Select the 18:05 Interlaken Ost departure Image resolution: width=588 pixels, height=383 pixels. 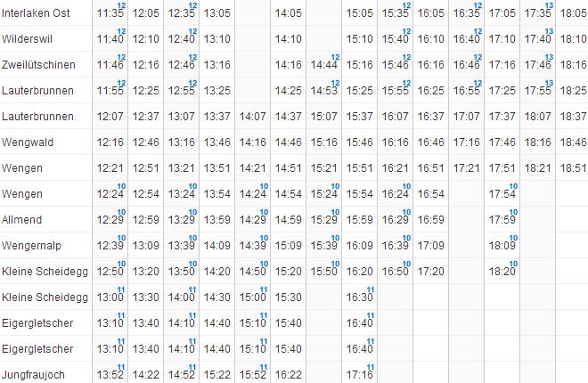coord(573,14)
